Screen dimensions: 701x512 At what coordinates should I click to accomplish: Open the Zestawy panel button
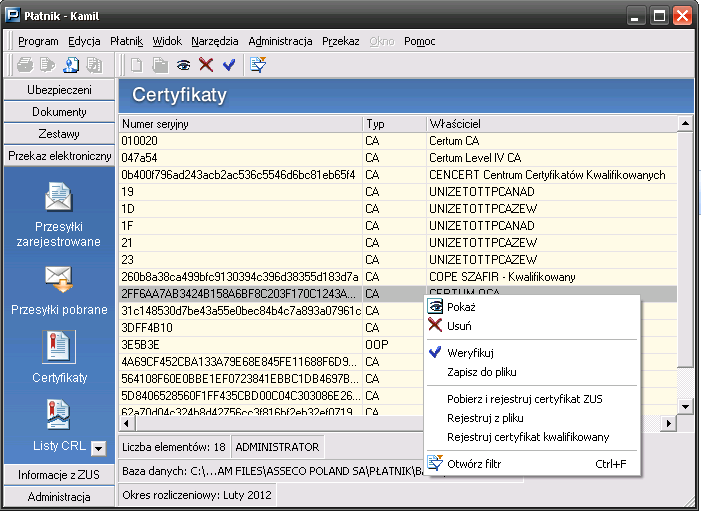[x=59, y=134]
